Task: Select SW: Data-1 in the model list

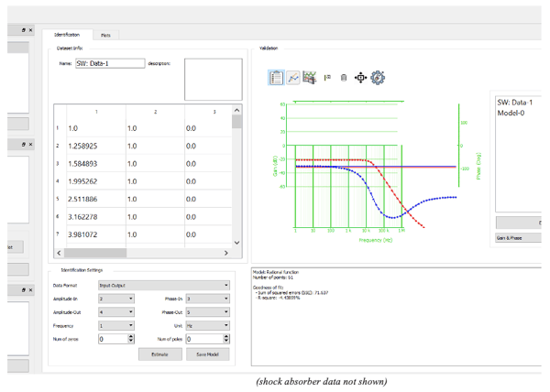Action: pyautogui.click(x=514, y=103)
